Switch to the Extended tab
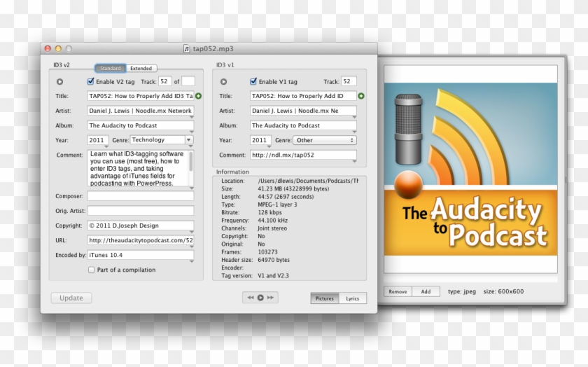This screenshot has height=367, width=588. pyautogui.click(x=141, y=68)
